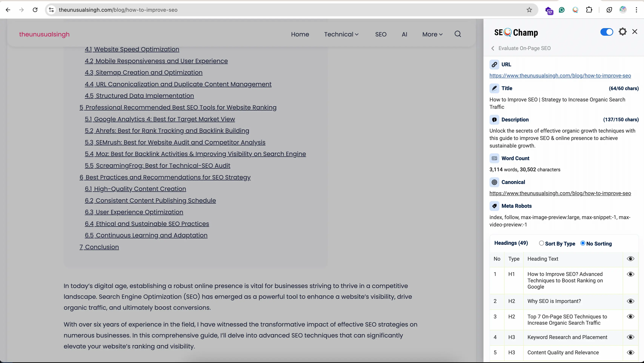Click the (64/60 chars) title count
Image resolution: width=644 pixels, height=363 pixels.
coord(623,88)
